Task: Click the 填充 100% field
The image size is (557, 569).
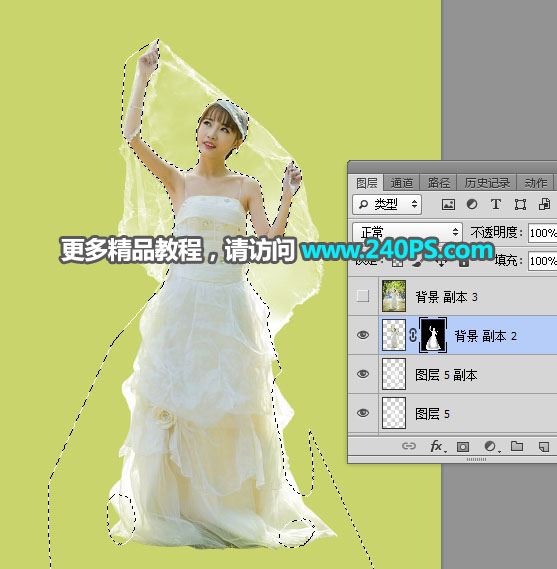Action: (542, 261)
